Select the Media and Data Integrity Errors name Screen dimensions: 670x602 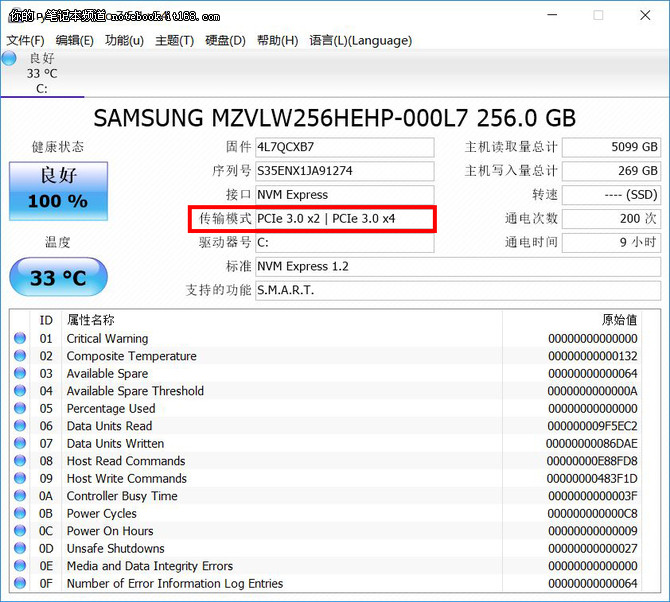click(150, 566)
